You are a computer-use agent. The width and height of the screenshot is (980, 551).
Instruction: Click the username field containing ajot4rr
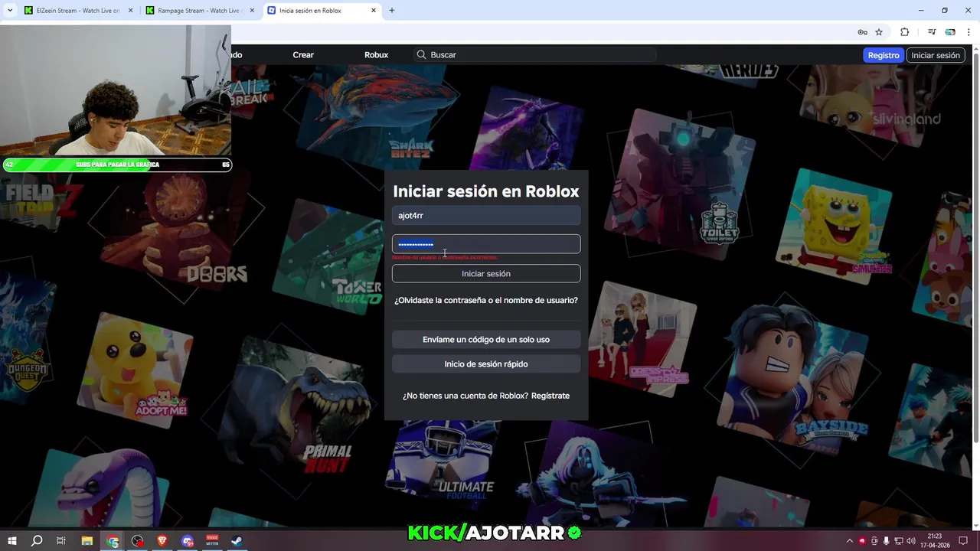click(486, 216)
